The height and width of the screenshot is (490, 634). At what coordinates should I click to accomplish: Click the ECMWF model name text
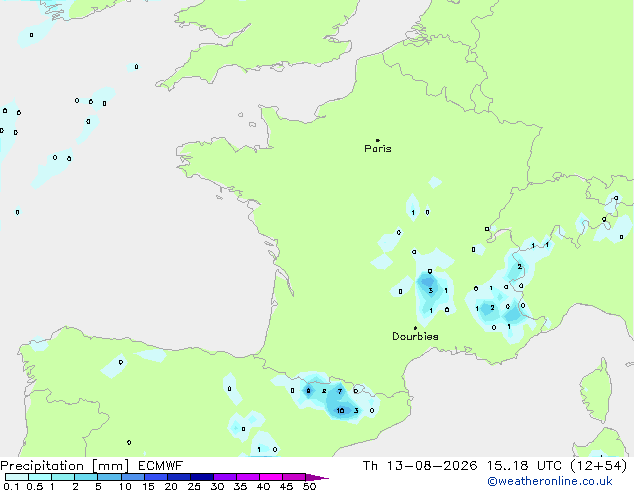(x=161, y=466)
